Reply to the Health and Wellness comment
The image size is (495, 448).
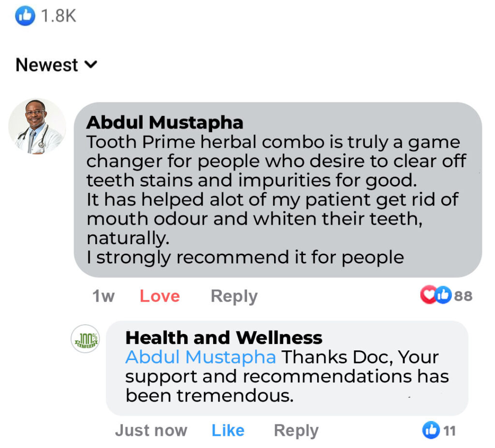tap(296, 430)
